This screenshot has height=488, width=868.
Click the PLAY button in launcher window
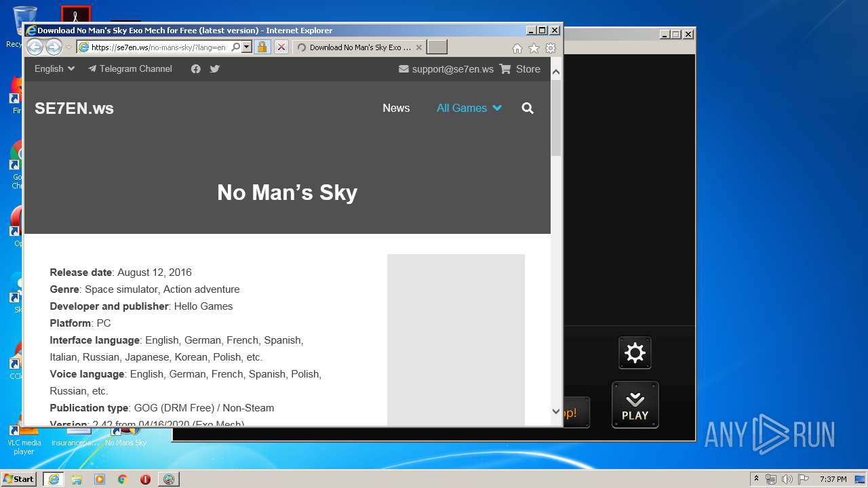click(x=635, y=405)
